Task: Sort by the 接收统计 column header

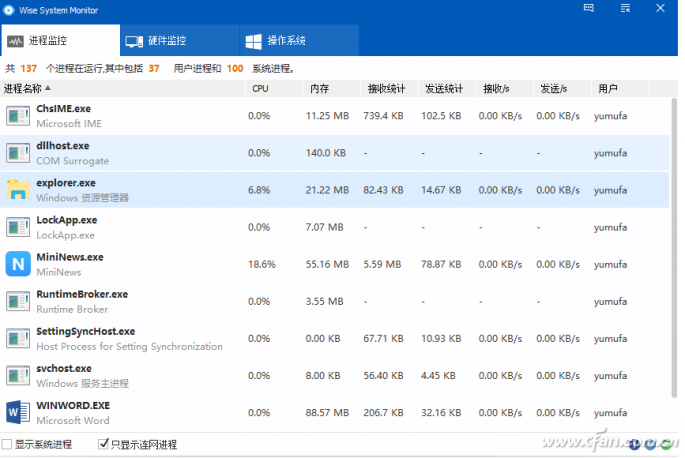Action: (389, 89)
